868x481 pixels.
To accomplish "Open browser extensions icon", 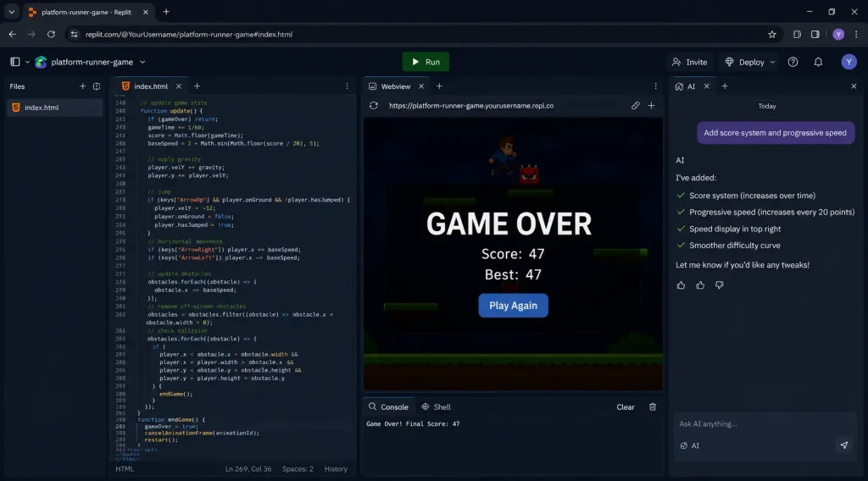I will click(x=797, y=34).
